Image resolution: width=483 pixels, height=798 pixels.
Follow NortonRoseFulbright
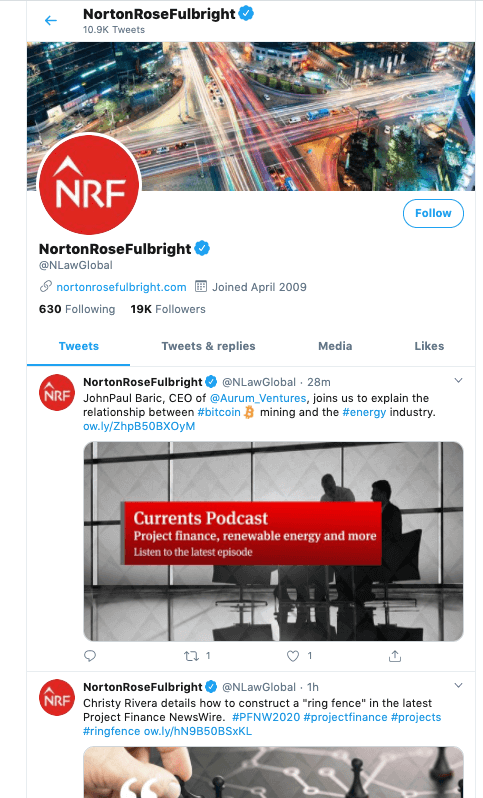pos(433,213)
